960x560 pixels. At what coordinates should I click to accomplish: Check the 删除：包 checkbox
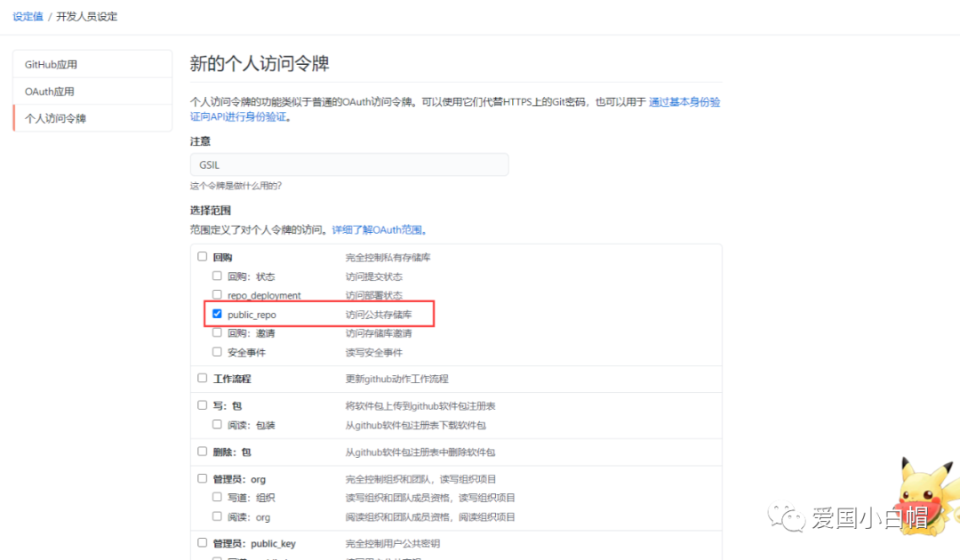pyautogui.click(x=203, y=452)
